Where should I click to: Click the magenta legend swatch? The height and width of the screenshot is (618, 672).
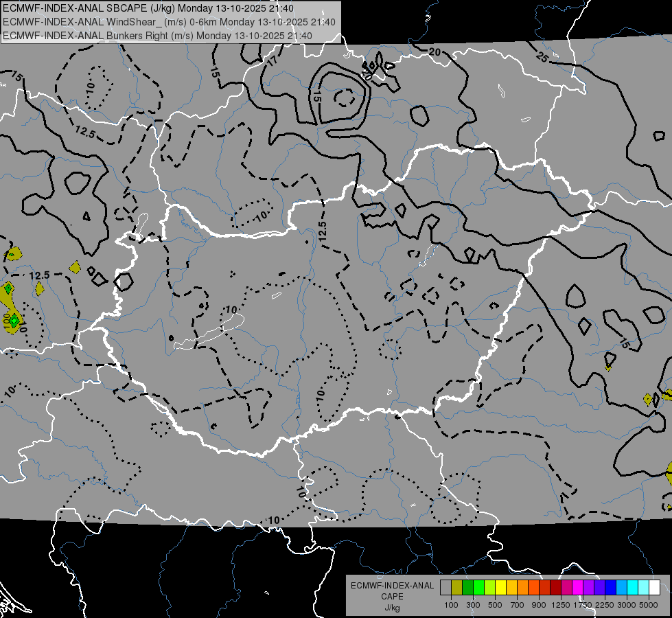coord(578,588)
